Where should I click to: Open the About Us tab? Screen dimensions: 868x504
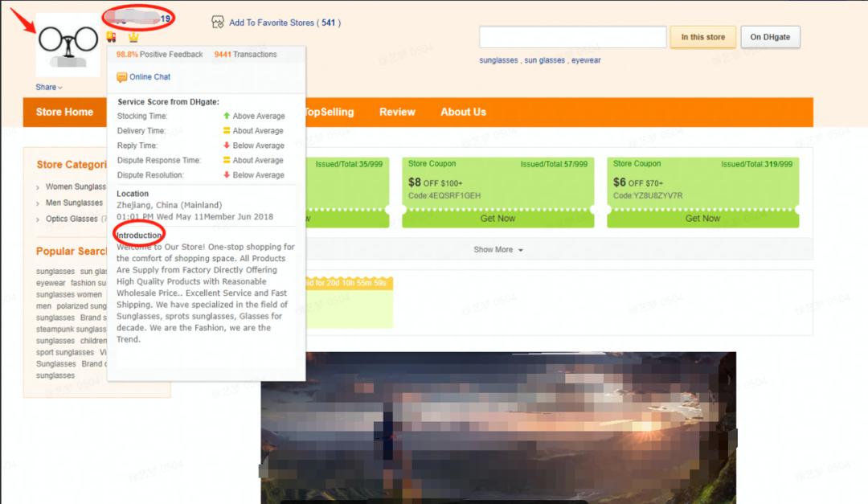[463, 112]
